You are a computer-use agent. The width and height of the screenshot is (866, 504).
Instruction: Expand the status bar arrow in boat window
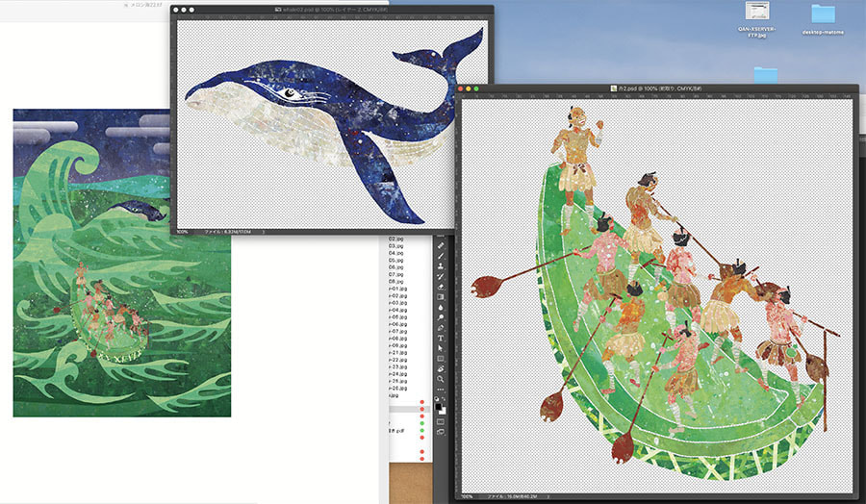[x=548, y=497]
